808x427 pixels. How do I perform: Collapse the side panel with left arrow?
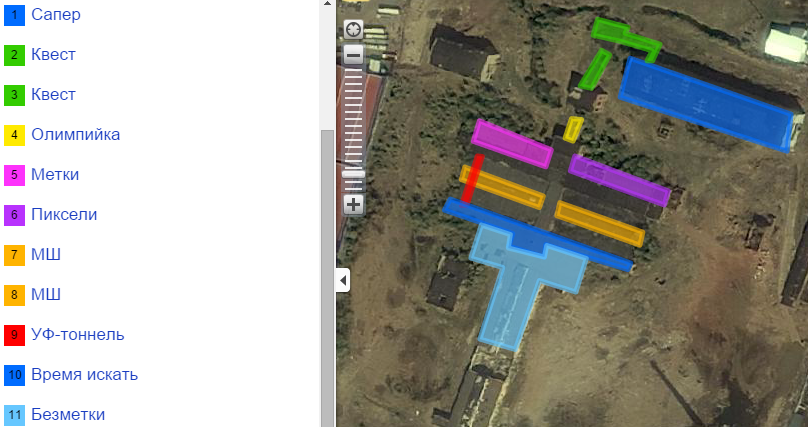click(343, 280)
